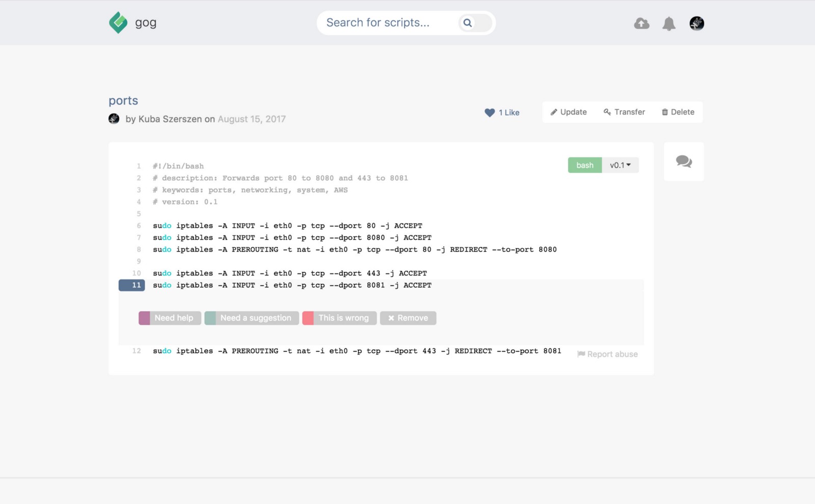Delete the ports script
This screenshot has width=815, height=504.
click(678, 112)
